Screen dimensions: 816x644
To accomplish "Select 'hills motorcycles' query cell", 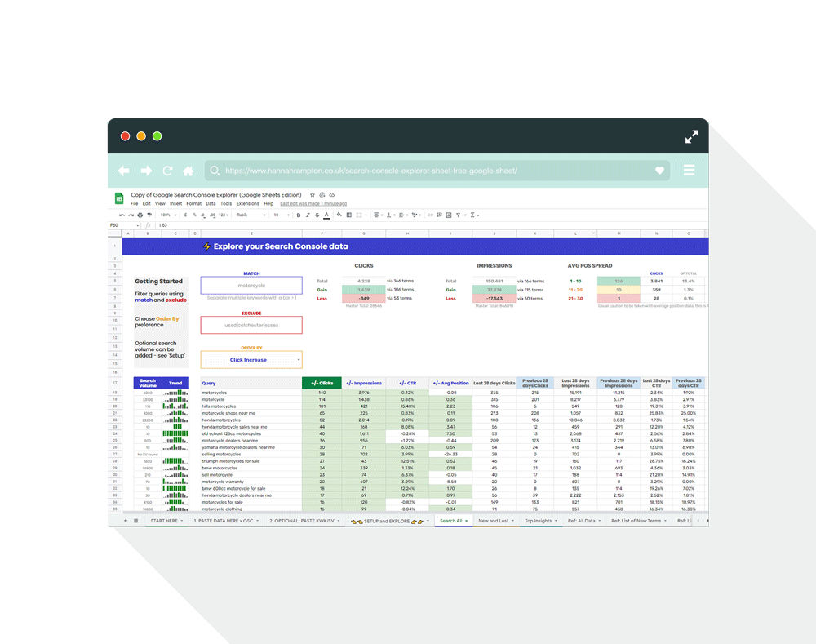I will tap(251, 406).
